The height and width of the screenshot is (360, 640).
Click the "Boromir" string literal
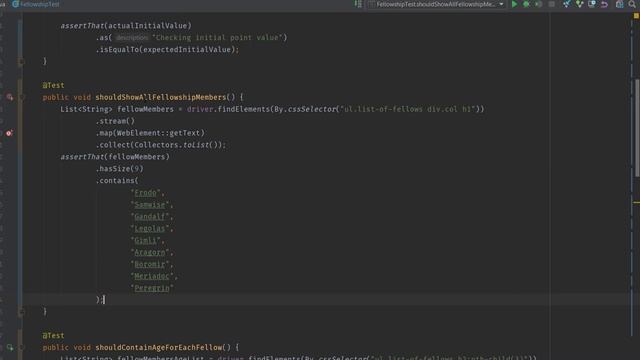click(x=150, y=264)
